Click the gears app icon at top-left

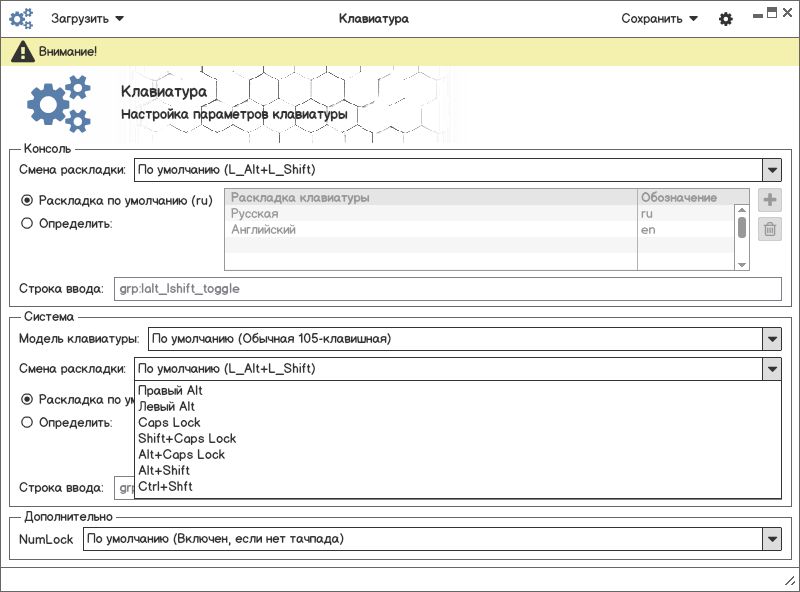click(22, 19)
